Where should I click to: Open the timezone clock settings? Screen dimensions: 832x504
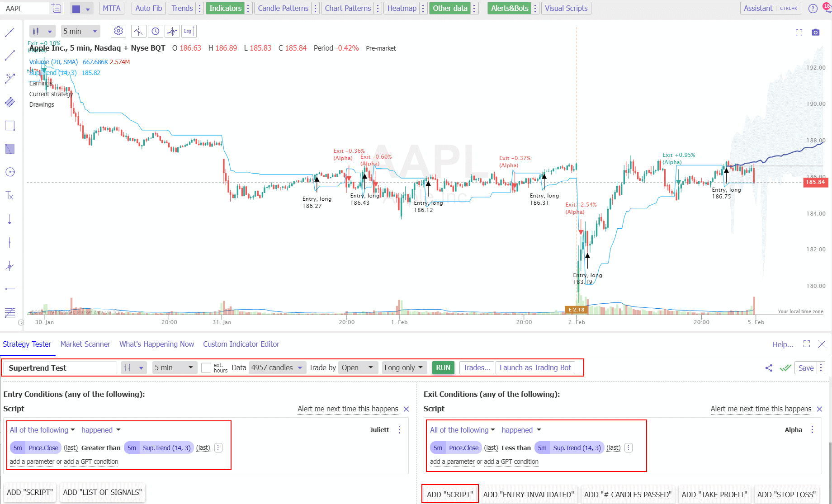point(155,31)
